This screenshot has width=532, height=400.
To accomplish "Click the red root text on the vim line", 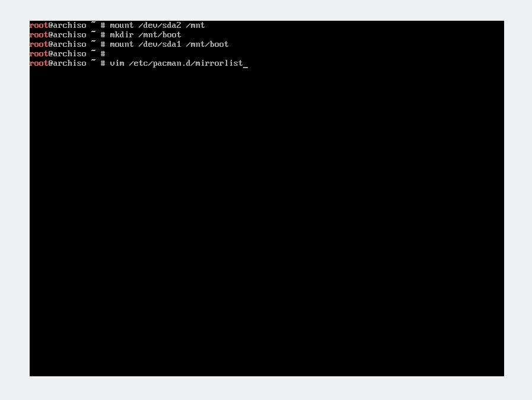I will tap(39, 63).
